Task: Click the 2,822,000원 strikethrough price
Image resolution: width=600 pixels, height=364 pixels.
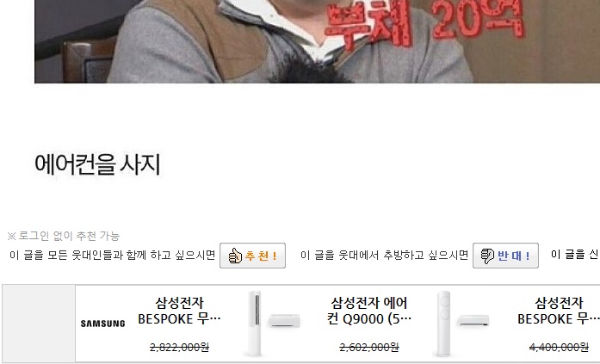Action: pos(179,347)
